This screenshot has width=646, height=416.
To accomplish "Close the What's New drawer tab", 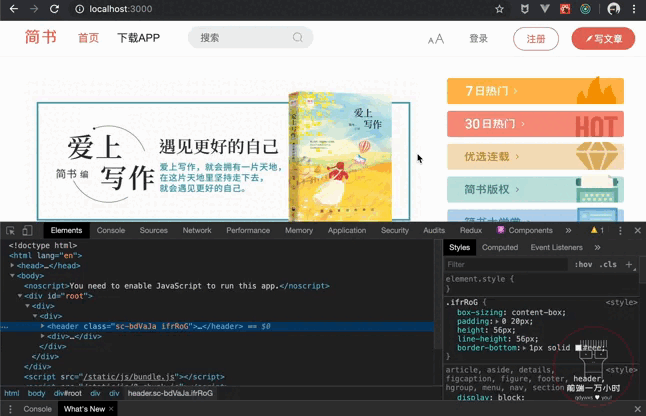I will click(111, 409).
